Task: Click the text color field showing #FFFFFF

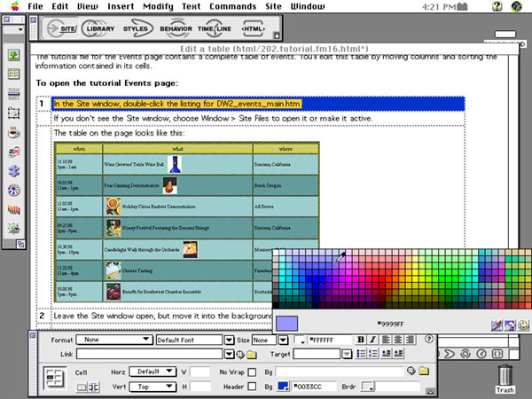Action: pos(330,340)
